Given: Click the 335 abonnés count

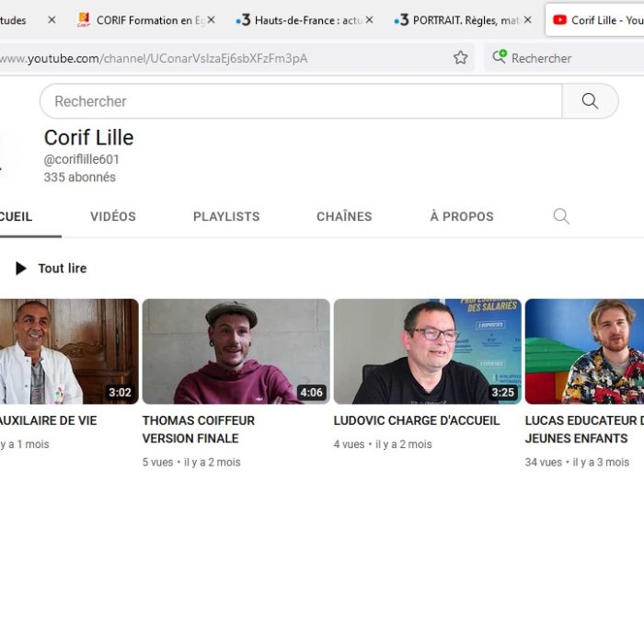Looking at the screenshot, I should (80, 177).
